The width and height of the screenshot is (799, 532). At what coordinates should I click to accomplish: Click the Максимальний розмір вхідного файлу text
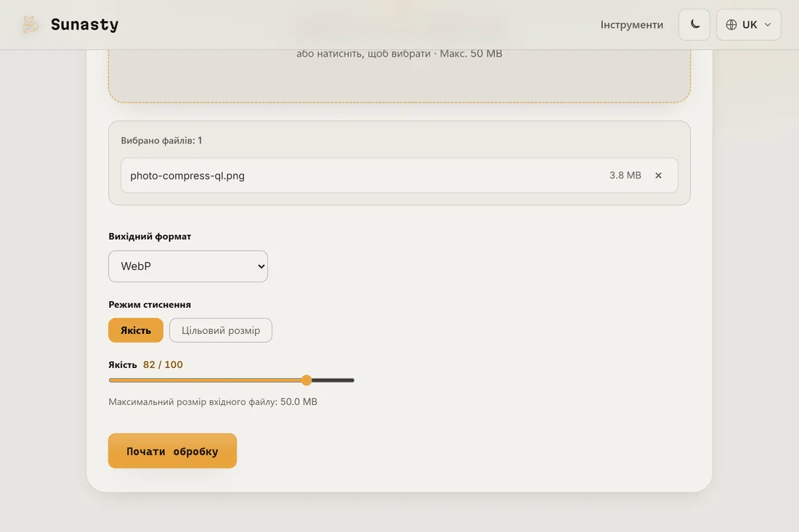(x=213, y=401)
